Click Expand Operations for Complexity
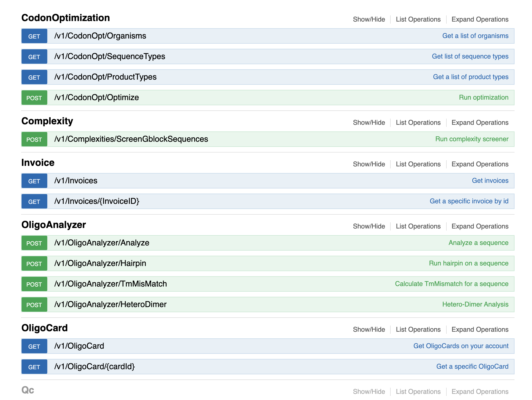 480,122
